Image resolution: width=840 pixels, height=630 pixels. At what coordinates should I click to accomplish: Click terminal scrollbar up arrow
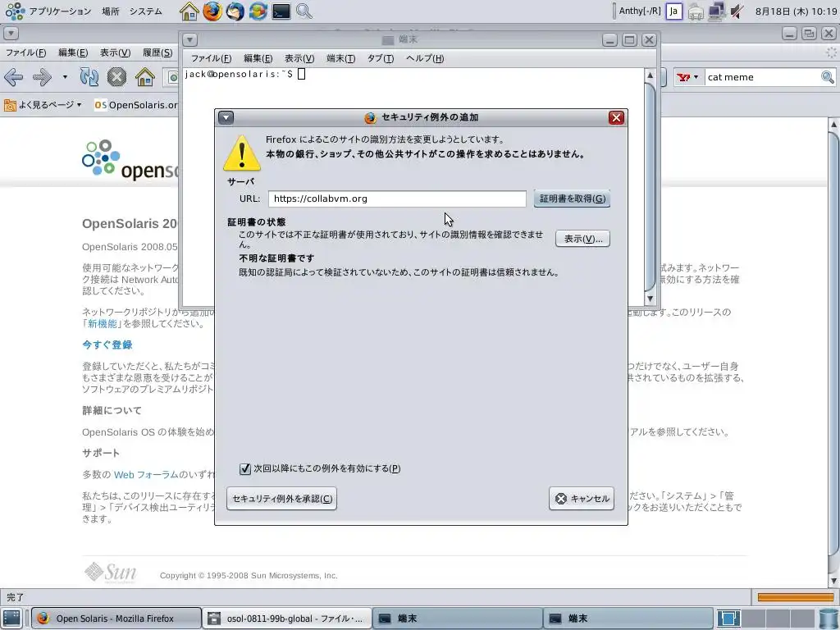(x=650, y=75)
